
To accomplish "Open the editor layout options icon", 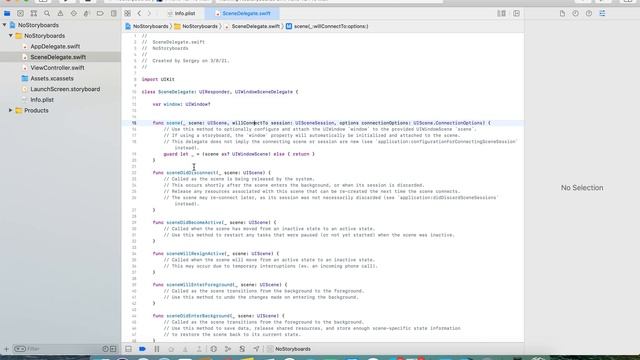I will (501, 13).
